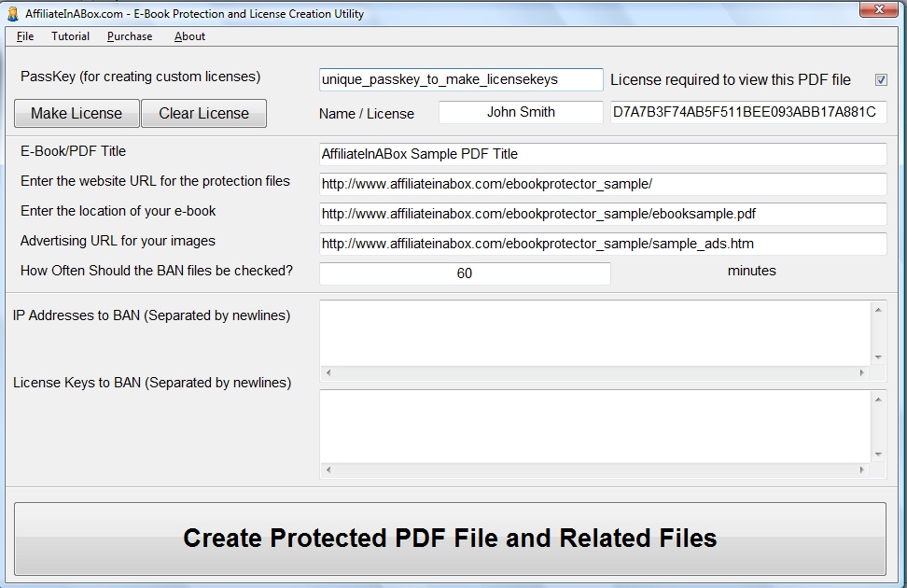Click inside the IP Addresses to BAN box

point(595,332)
